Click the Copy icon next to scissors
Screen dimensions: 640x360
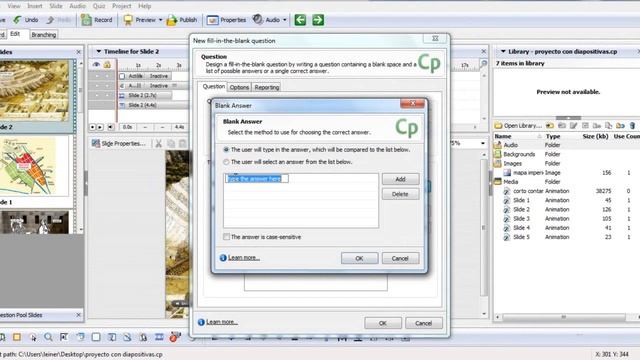point(171,144)
